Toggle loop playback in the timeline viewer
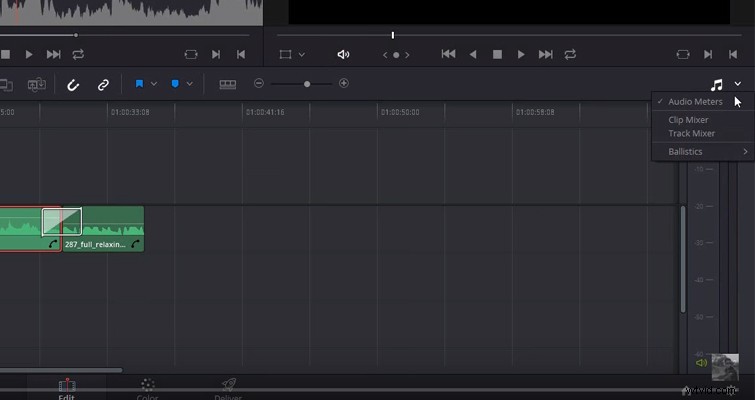This screenshot has height=400, width=755. click(570, 54)
